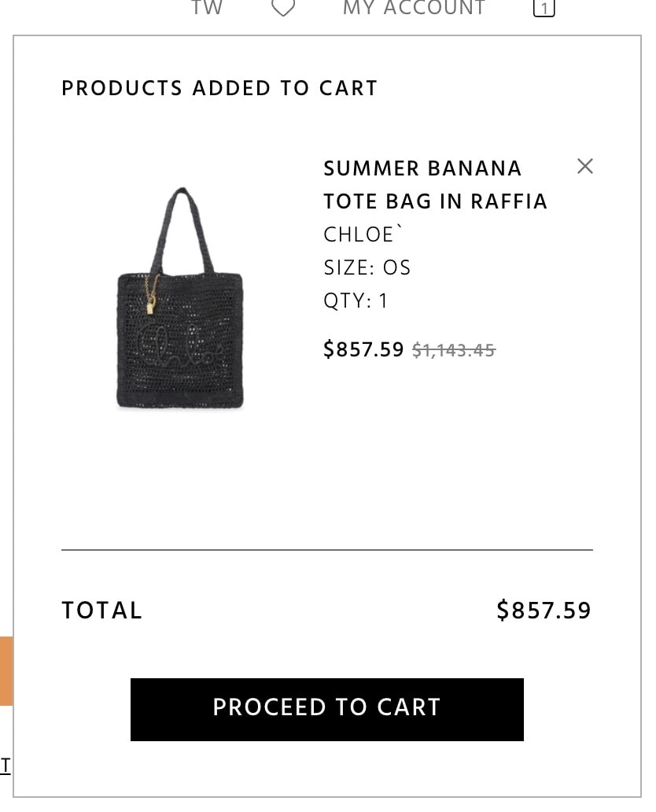656x812 pixels.
Task: Follow the underlined link at bottom-left corner
Action: coord(6,766)
